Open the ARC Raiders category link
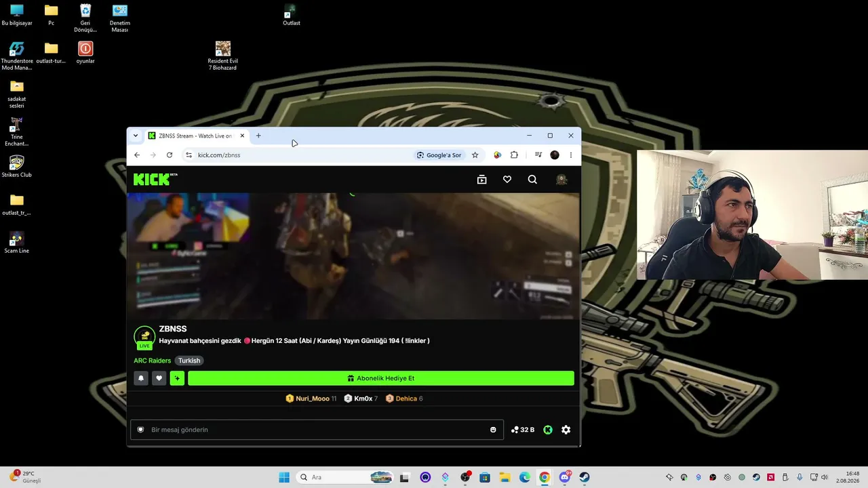The width and height of the screenshot is (868, 488). tap(152, 361)
